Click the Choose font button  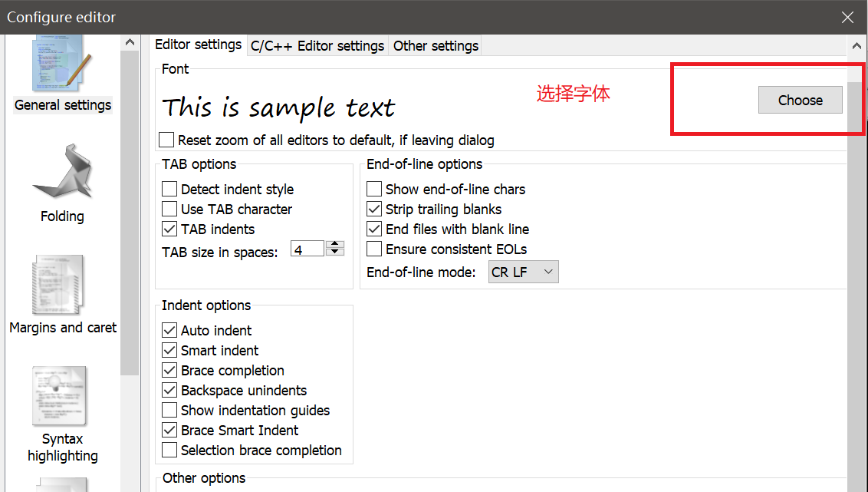[800, 100]
